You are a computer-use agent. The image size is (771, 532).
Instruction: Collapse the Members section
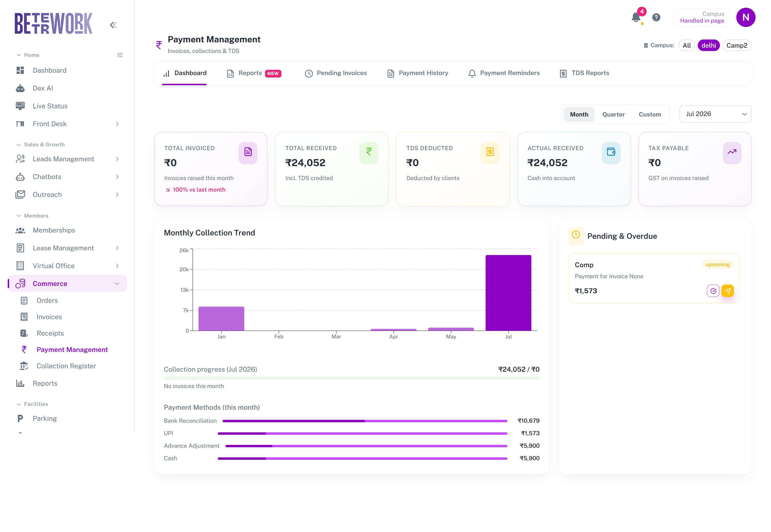point(32,216)
